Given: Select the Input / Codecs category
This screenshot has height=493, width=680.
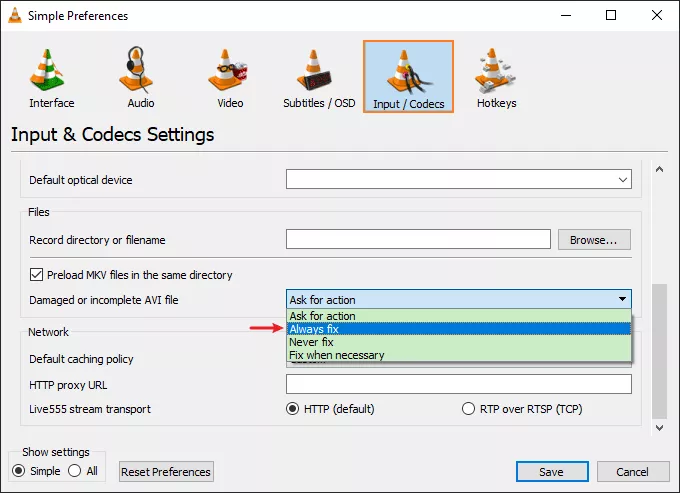Looking at the screenshot, I should pyautogui.click(x=408, y=77).
